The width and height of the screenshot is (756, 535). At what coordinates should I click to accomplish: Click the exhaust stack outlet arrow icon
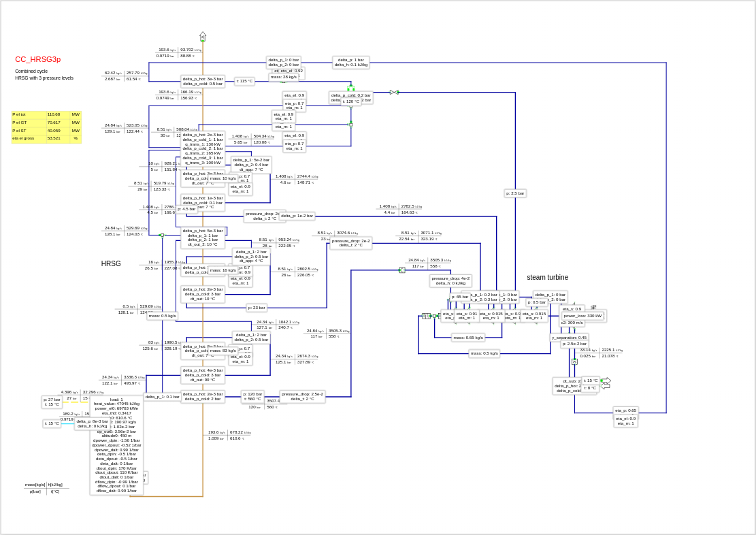[x=203, y=36]
